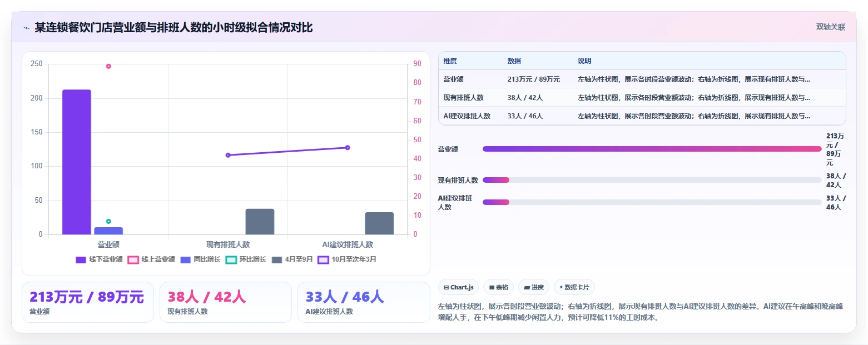
Task: Toggle the 4月至9月 legend entry
Action: point(292,259)
